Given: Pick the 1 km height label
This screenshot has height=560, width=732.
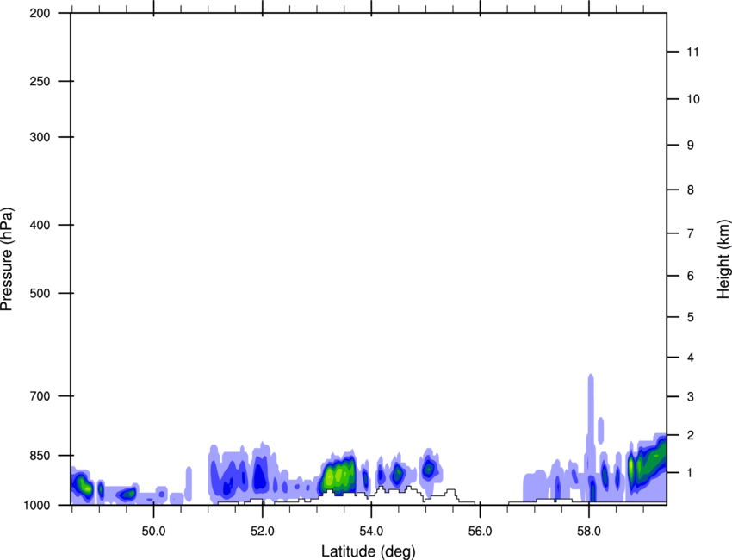Looking at the screenshot, I should pos(691,473).
